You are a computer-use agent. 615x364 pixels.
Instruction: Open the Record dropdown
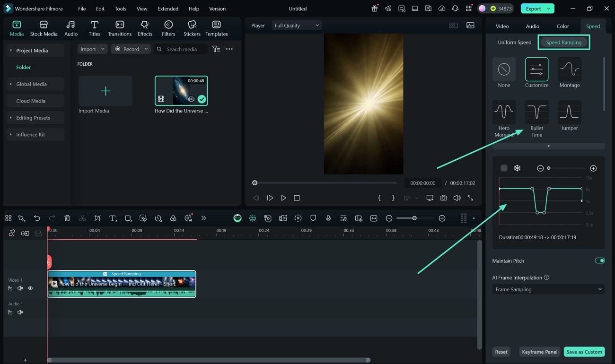coord(131,49)
